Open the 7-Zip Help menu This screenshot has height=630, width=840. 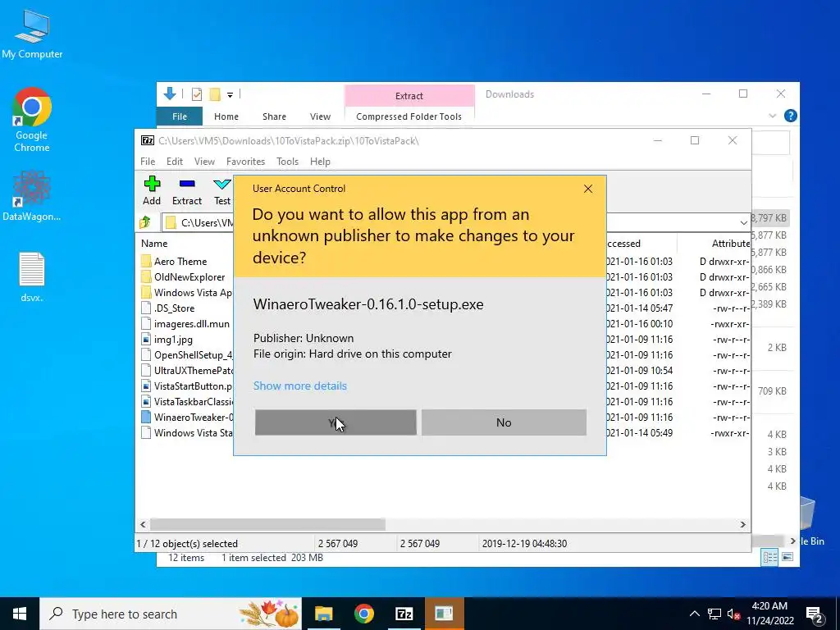click(x=320, y=162)
